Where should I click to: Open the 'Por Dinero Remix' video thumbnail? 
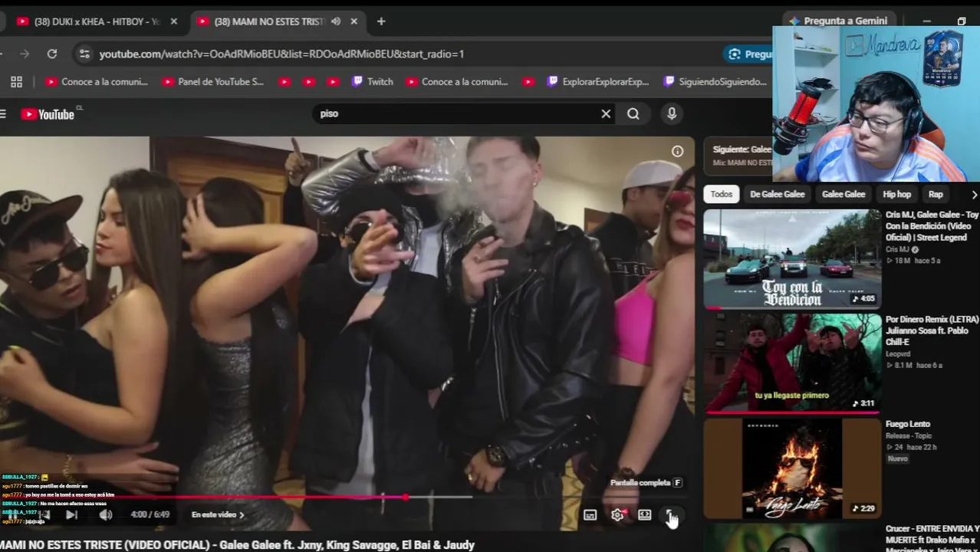pyautogui.click(x=792, y=362)
